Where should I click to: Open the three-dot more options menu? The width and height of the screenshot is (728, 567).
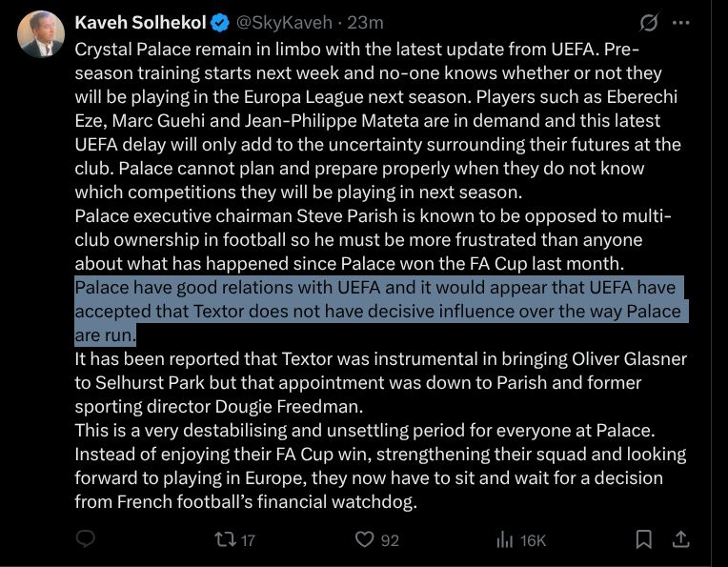coord(681,22)
